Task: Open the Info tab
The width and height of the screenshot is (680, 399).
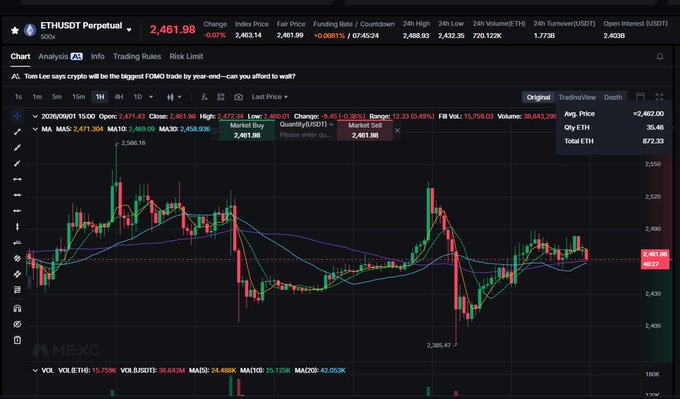Action: (98, 56)
